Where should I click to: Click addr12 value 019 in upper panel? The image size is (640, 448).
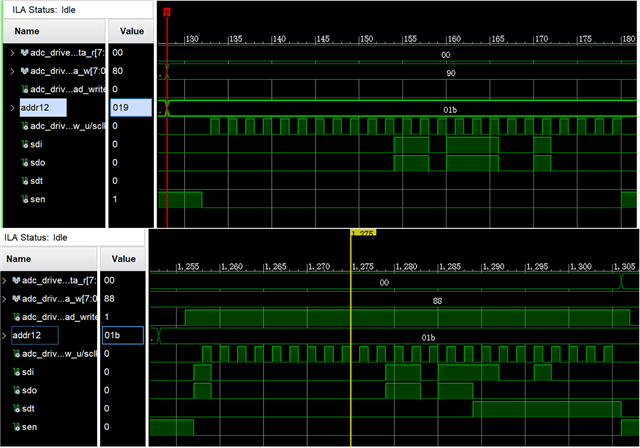pos(131,108)
